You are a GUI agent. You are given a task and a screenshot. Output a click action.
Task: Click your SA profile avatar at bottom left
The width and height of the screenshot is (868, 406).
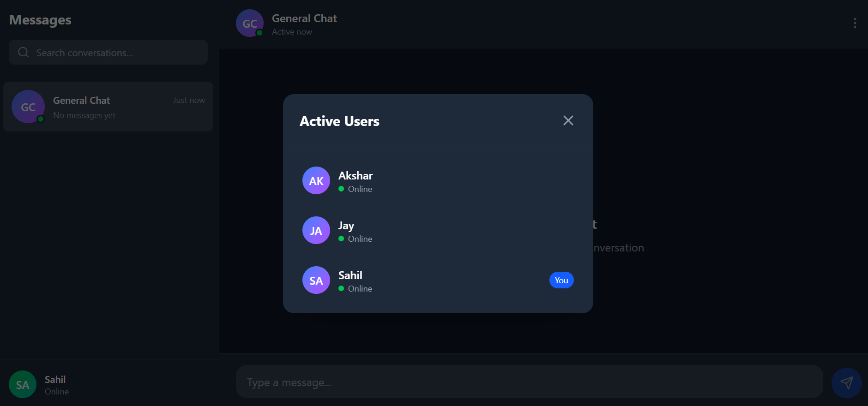(22, 383)
